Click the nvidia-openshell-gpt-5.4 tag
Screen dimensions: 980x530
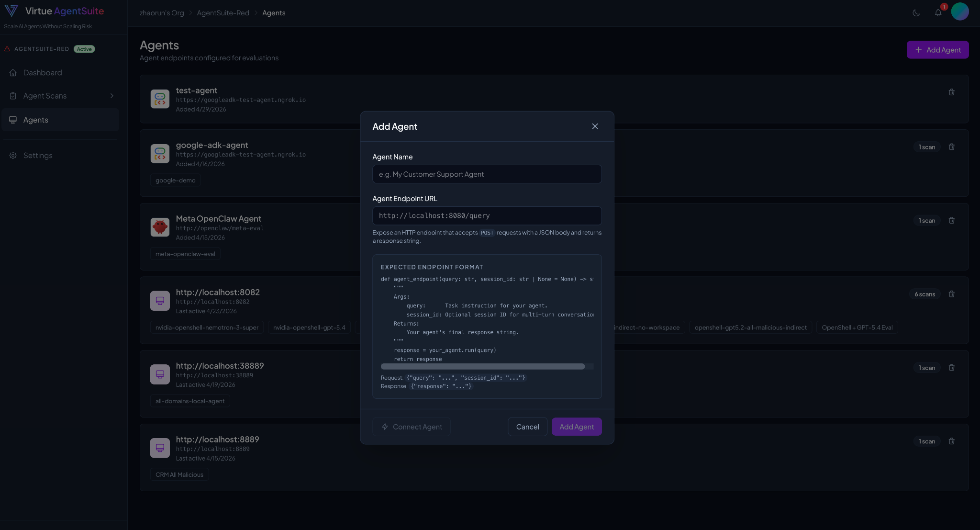309,327
